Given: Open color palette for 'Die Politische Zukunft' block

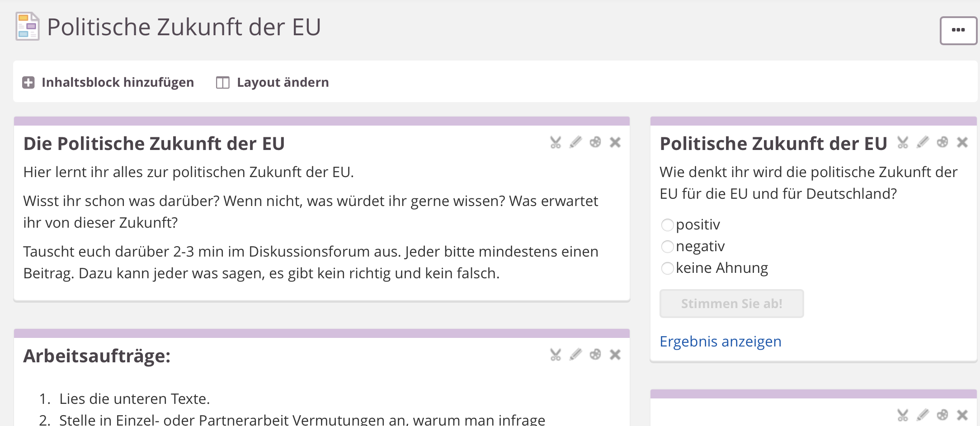Looking at the screenshot, I should 595,143.
